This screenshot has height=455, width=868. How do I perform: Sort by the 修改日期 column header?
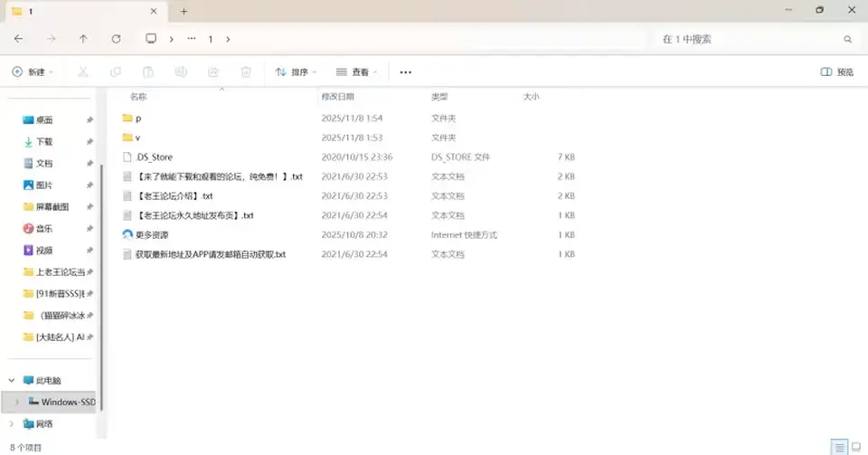(x=337, y=96)
